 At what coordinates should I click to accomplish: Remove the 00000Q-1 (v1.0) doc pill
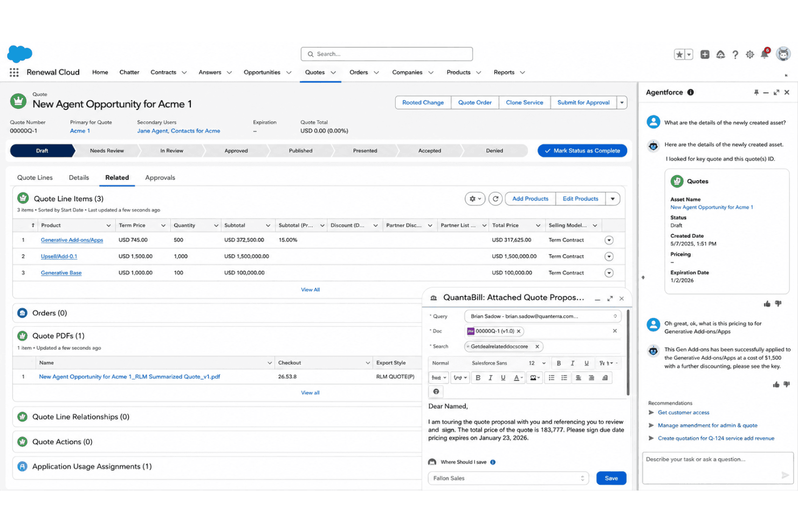pyautogui.click(x=519, y=331)
